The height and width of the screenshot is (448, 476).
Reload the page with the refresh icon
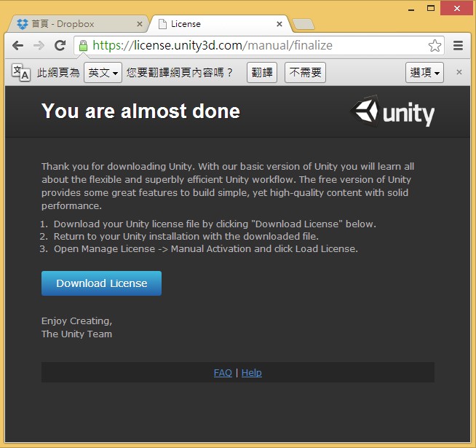tap(60, 46)
